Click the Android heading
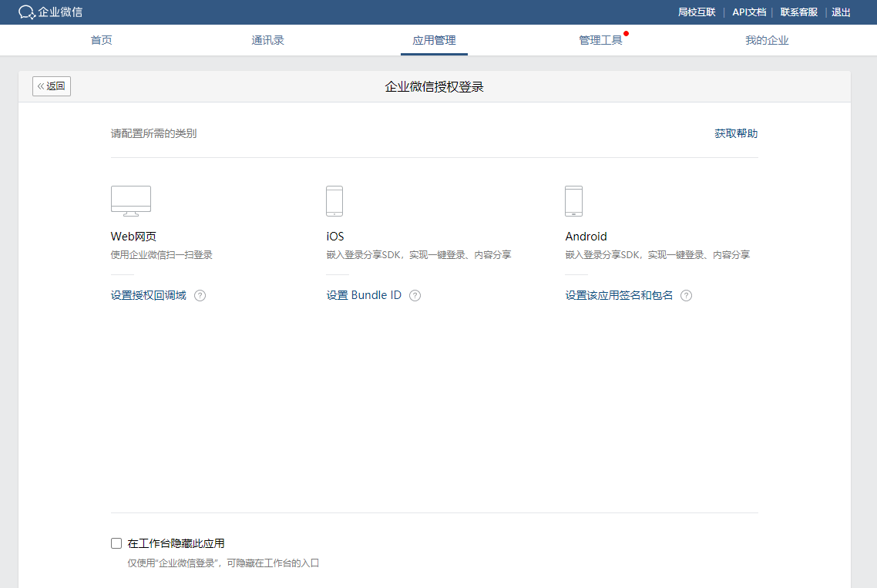Viewport: 877px width, 588px height. 586,237
